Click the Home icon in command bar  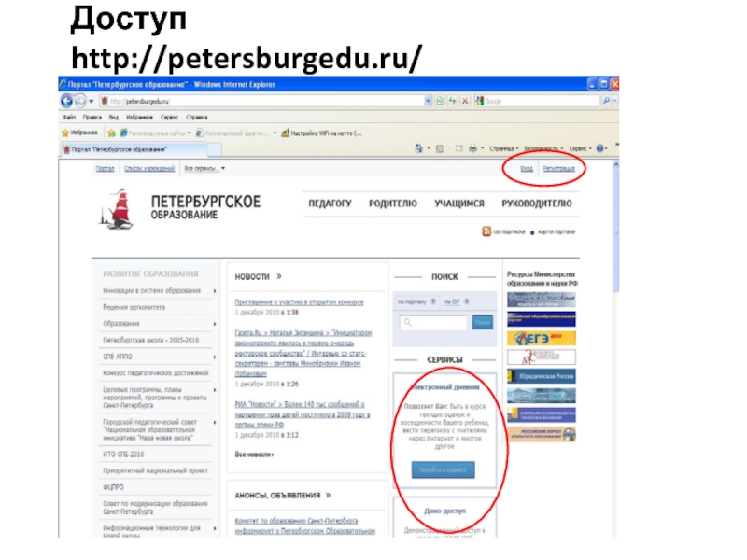coord(418,148)
